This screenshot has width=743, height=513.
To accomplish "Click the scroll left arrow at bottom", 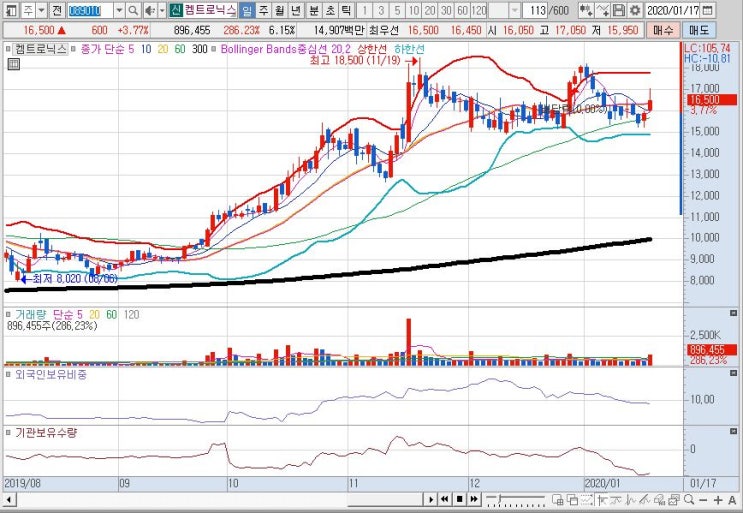I will tap(8, 499).
